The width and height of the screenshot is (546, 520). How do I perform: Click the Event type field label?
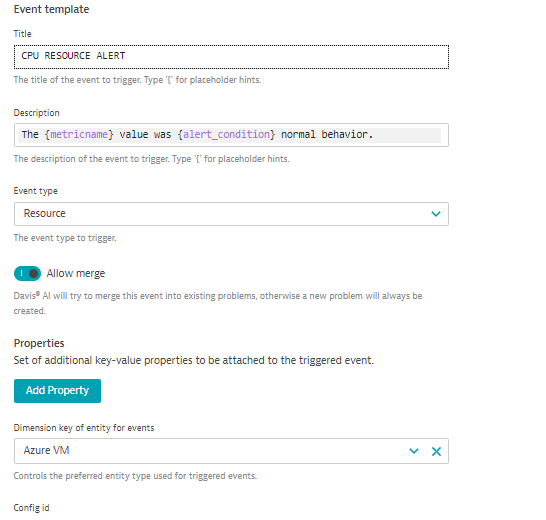pos(36,191)
